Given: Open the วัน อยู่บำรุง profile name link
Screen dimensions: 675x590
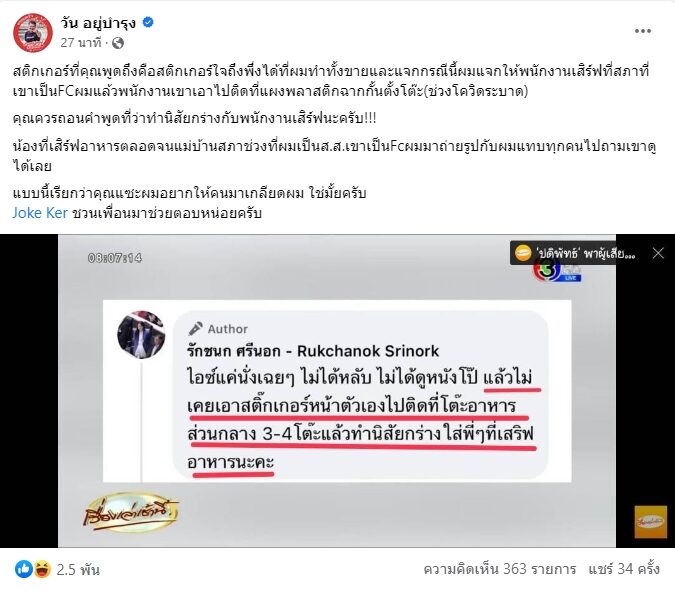Looking at the screenshot, I should (98, 22).
